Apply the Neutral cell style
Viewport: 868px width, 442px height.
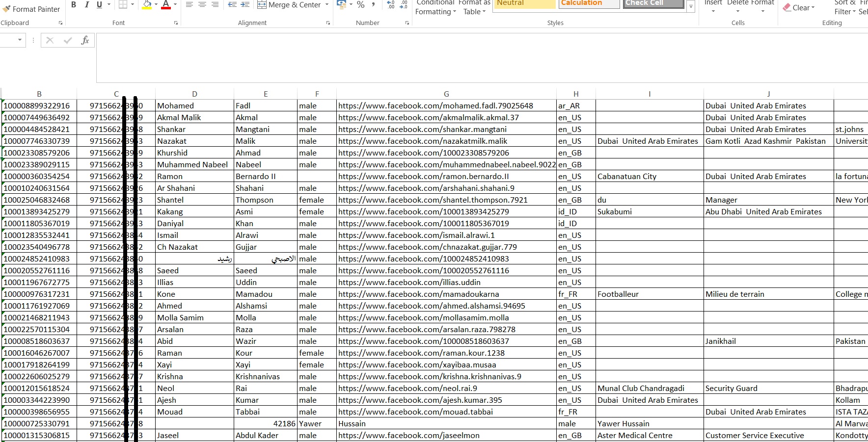tap(524, 3)
